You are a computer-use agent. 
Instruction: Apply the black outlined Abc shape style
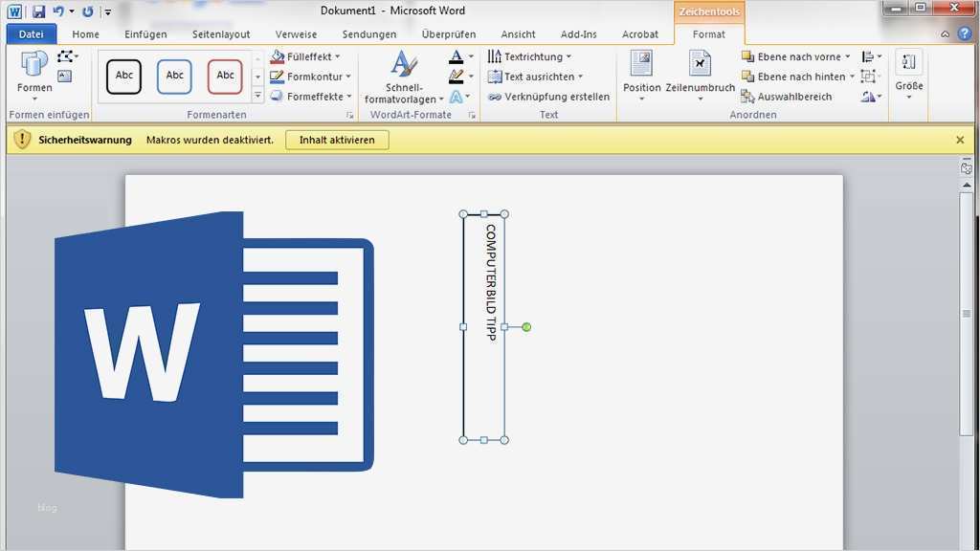point(123,76)
